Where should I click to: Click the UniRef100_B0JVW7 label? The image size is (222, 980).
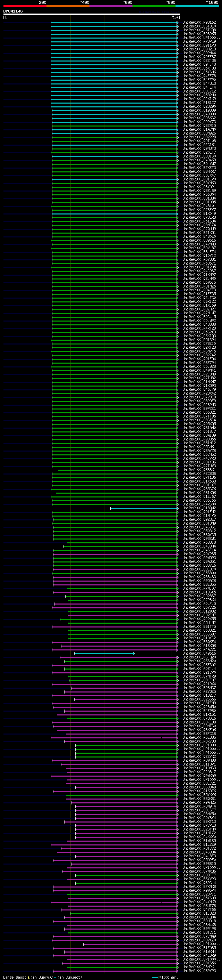[199, 164]
